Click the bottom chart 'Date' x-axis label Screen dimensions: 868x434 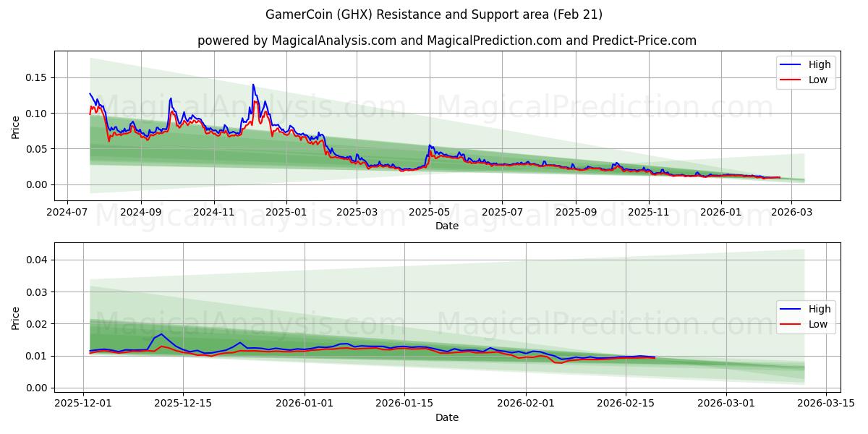447,417
